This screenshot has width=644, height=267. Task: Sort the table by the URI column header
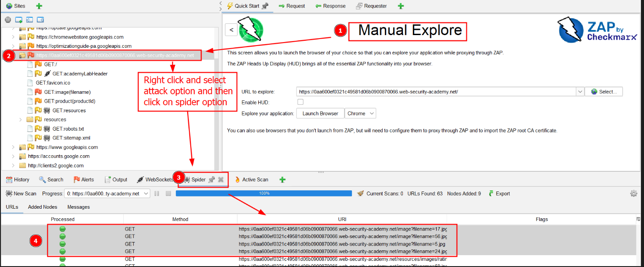(342, 219)
